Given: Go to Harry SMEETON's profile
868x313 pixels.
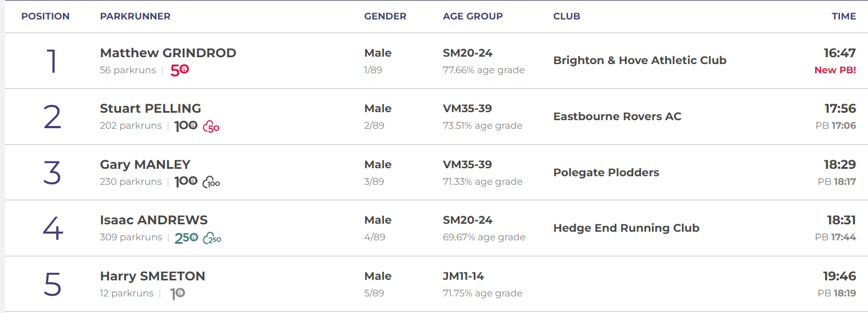Looking at the screenshot, I should click(152, 276).
